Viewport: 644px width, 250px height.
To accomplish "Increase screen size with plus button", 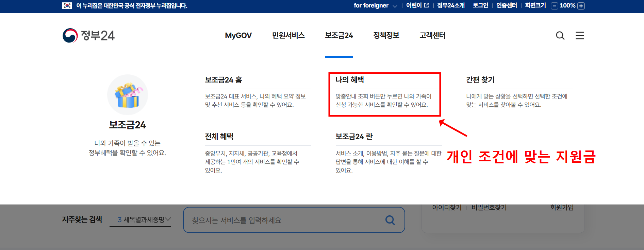I will 581,6.
